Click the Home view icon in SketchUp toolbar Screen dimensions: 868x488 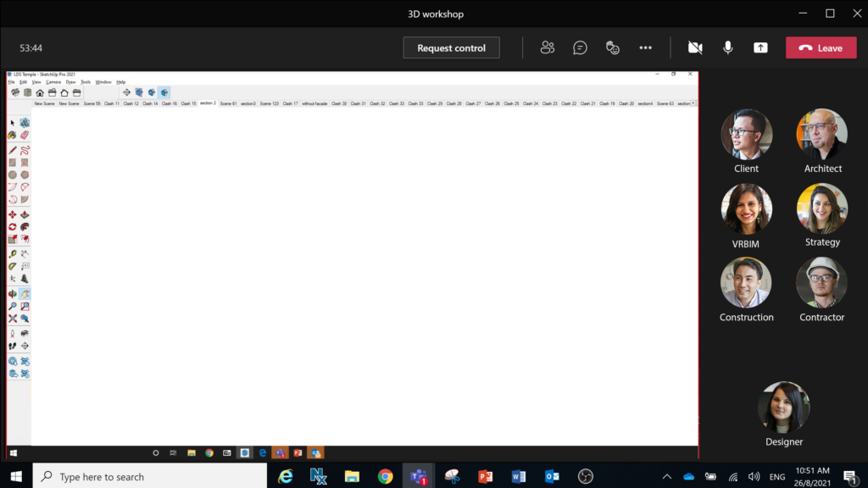pos(40,92)
